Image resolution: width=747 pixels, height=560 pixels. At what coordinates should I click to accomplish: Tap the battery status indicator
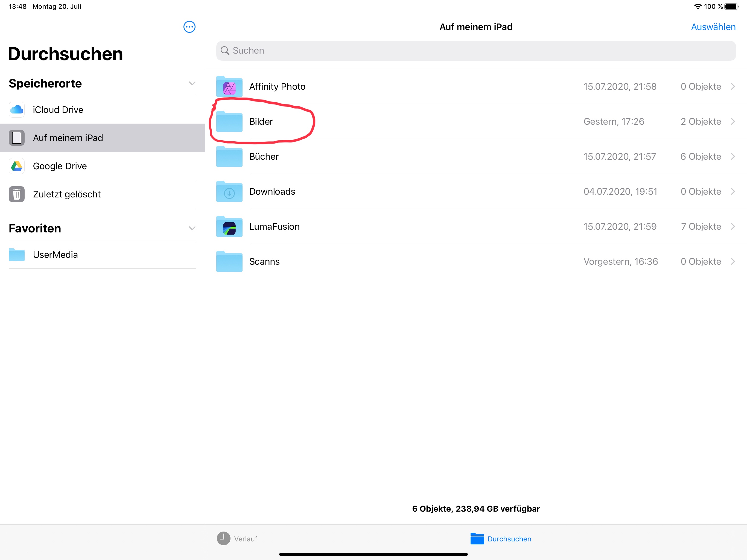[731, 6]
